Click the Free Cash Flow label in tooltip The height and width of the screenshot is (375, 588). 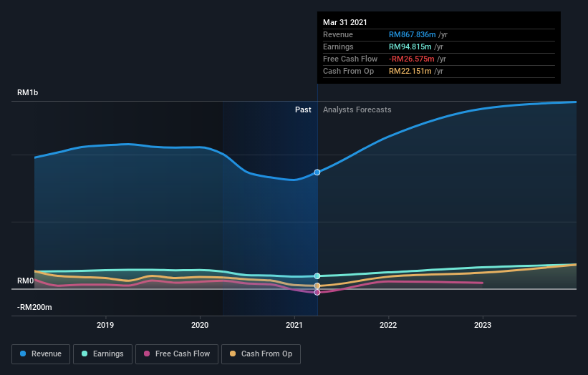[350, 59]
